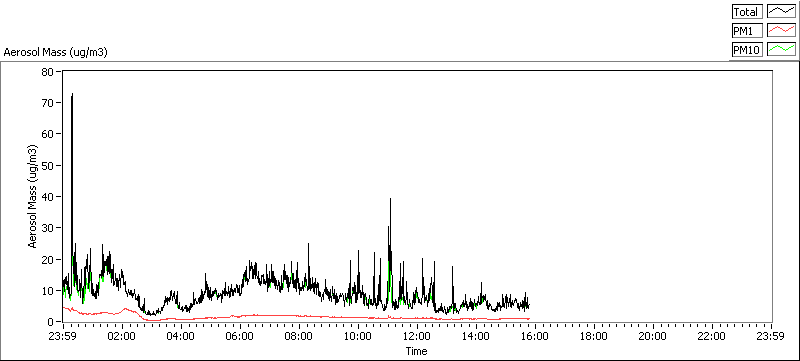800x361 pixels.
Task: Click the 14:00 time tick label
Action: [x=477, y=336]
